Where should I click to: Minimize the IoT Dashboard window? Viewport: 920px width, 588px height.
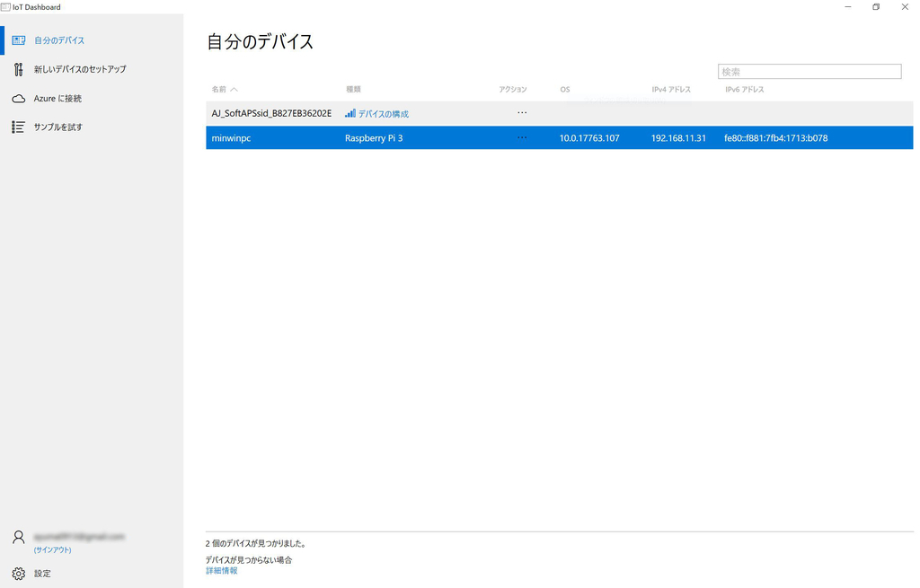pyautogui.click(x=848, y=7)
